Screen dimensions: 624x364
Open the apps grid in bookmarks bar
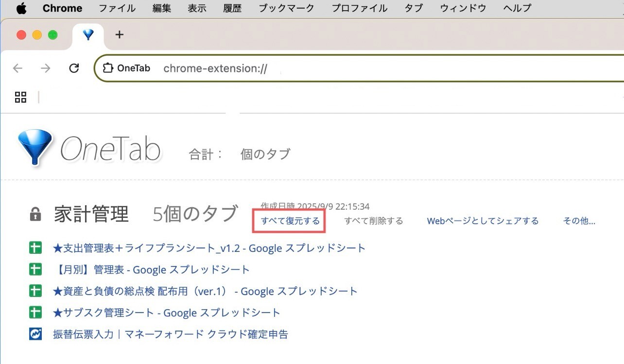coord(20,97)
